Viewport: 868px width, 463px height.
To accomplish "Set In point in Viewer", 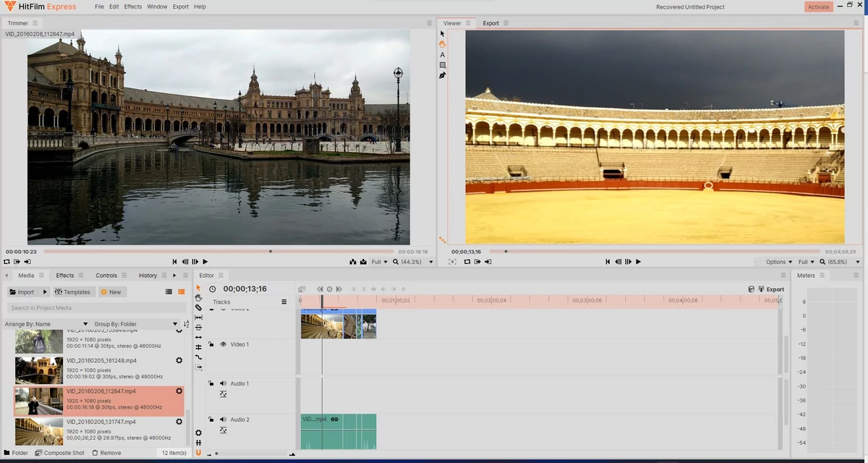I will pyautogui.click(x=477, y=262).
